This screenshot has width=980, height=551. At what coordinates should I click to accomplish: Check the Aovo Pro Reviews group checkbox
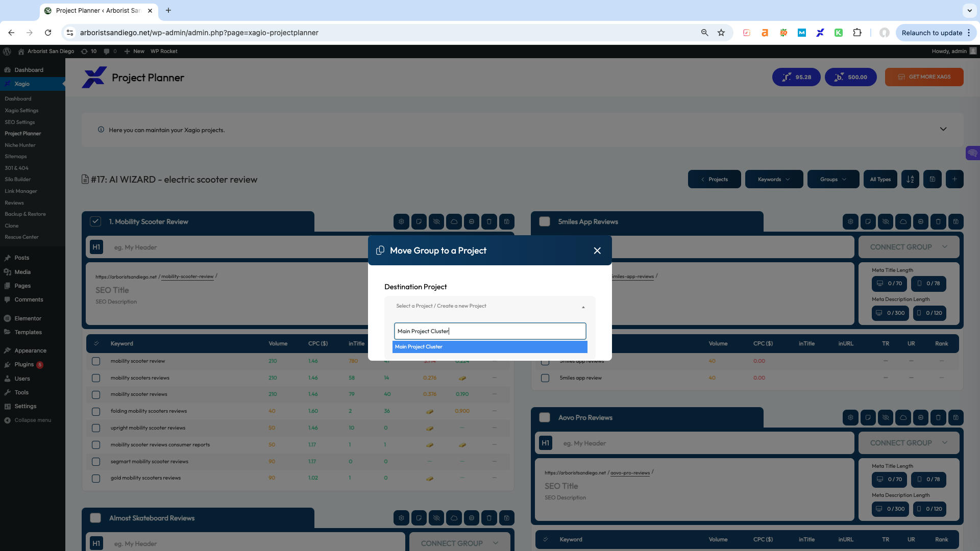tap(545, 418)
